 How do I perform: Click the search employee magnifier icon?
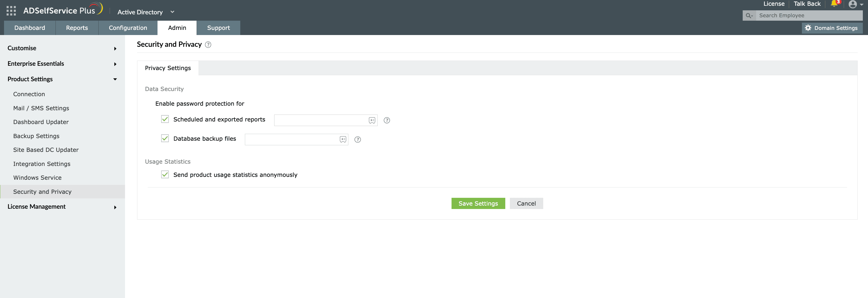pos(749,16)
